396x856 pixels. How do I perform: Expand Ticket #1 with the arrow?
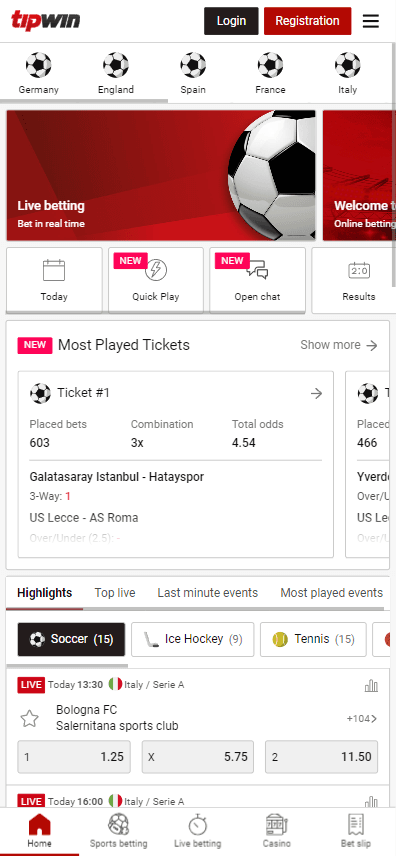coord(316,393)
